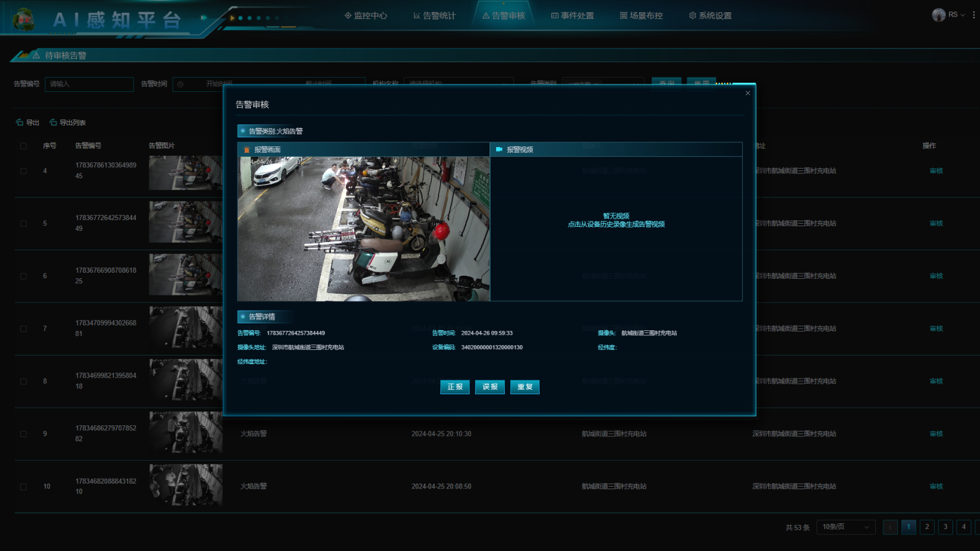
Task: Click the 正报 button
Action: pyautogui.click(x=455, y=387)
